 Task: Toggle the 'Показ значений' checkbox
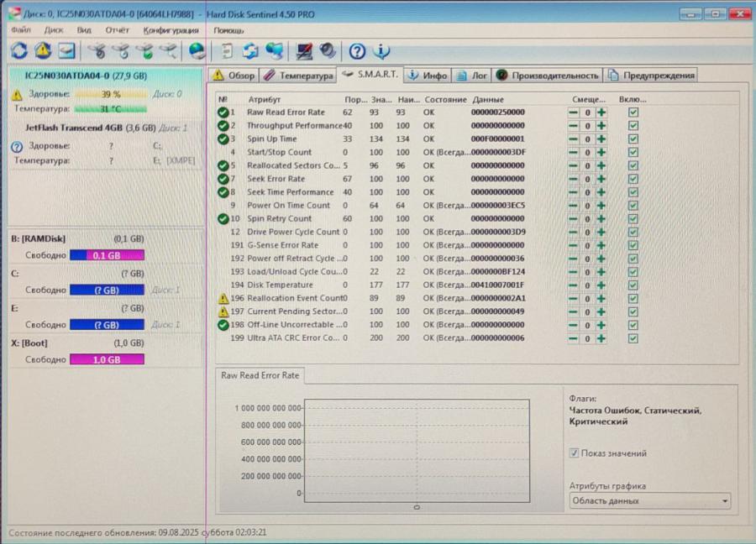[575, 453]
